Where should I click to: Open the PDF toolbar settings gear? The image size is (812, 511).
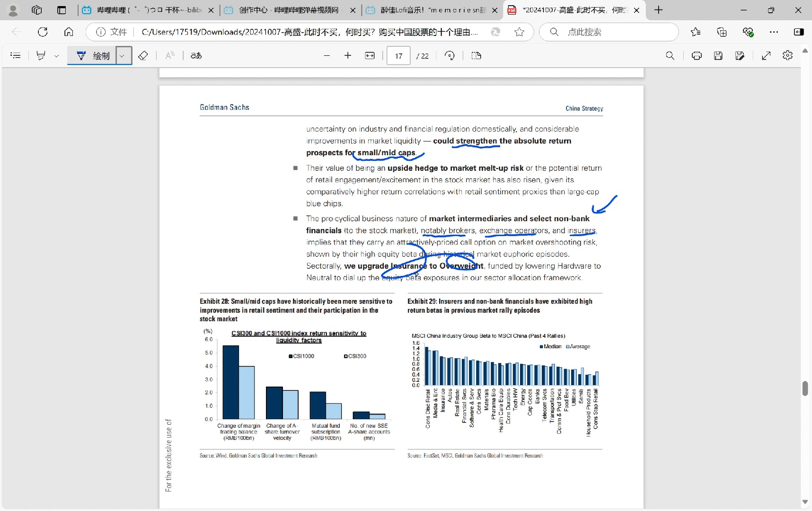(787, 55)
